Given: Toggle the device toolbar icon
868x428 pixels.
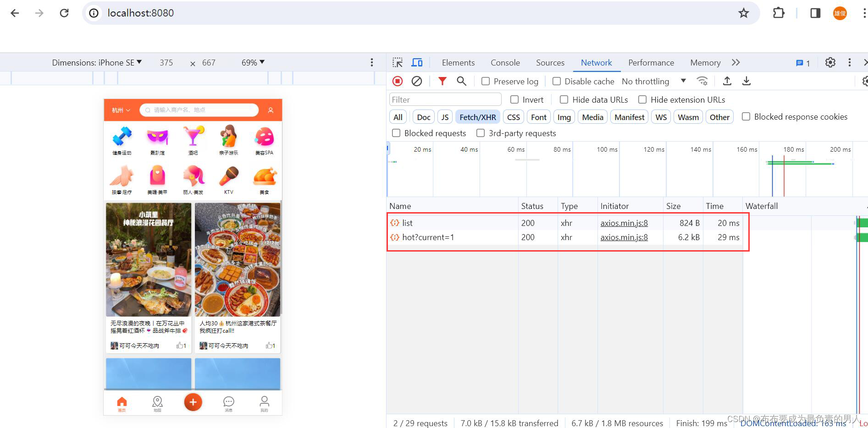Looking at the screenshot, I should (417, 62).
